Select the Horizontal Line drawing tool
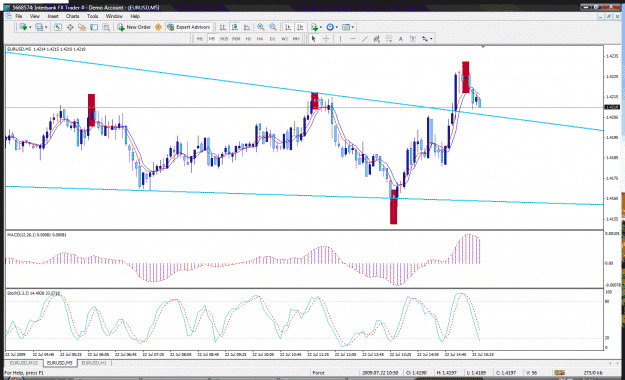625x380 pixels. pos(352,39)
